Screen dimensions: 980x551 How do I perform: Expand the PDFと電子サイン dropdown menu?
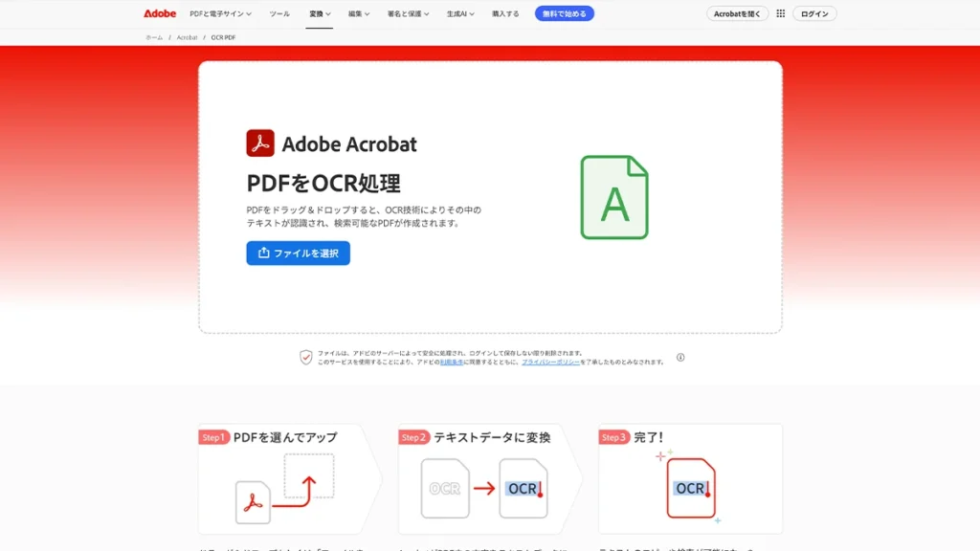[x=221, y=13]
